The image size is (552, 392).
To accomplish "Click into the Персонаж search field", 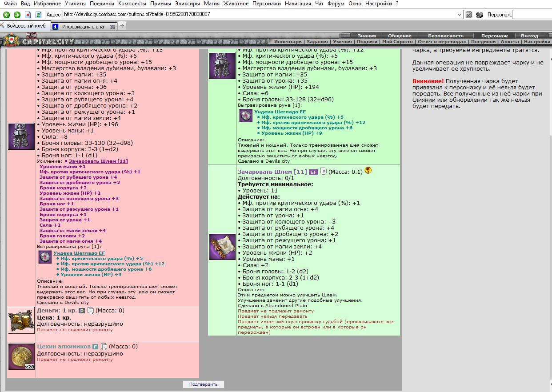I will pos(532,15).
